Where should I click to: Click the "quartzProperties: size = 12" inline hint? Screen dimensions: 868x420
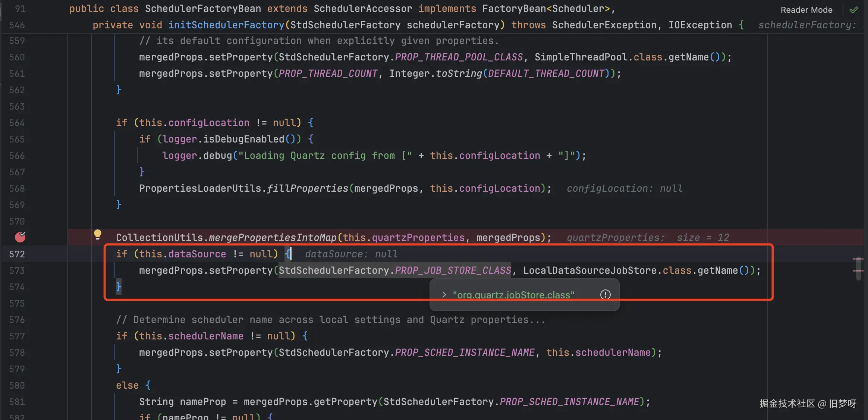coord(648,238)
